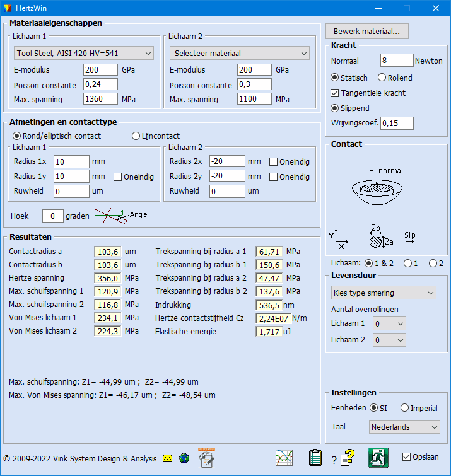Click the Wrijvingscoef. input field
451x476 pixels.
pos(397,123)
